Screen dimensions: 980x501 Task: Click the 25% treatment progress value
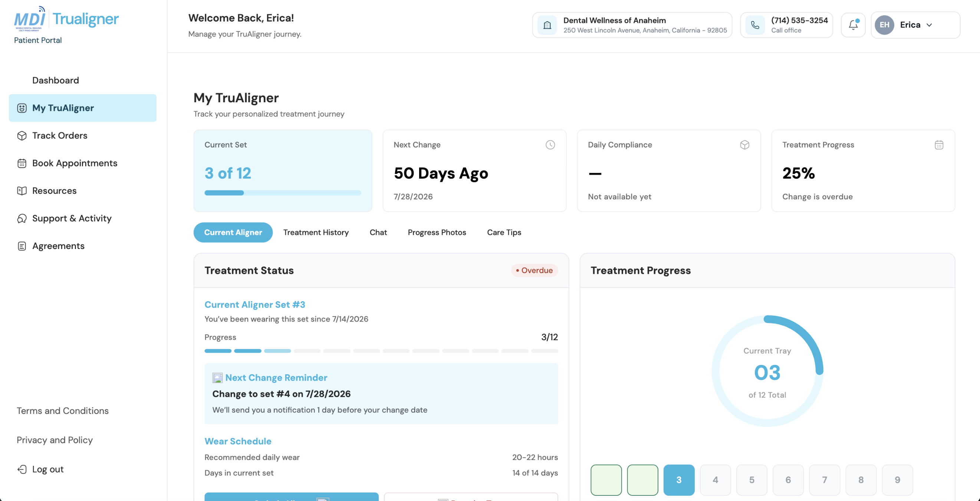[798, 173]
